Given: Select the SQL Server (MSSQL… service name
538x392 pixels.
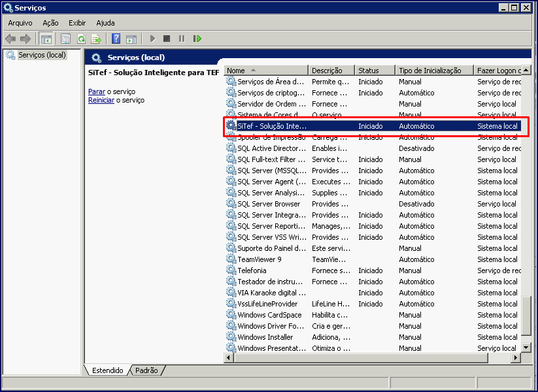Looking at the screenshot, I should coord(272,171).
